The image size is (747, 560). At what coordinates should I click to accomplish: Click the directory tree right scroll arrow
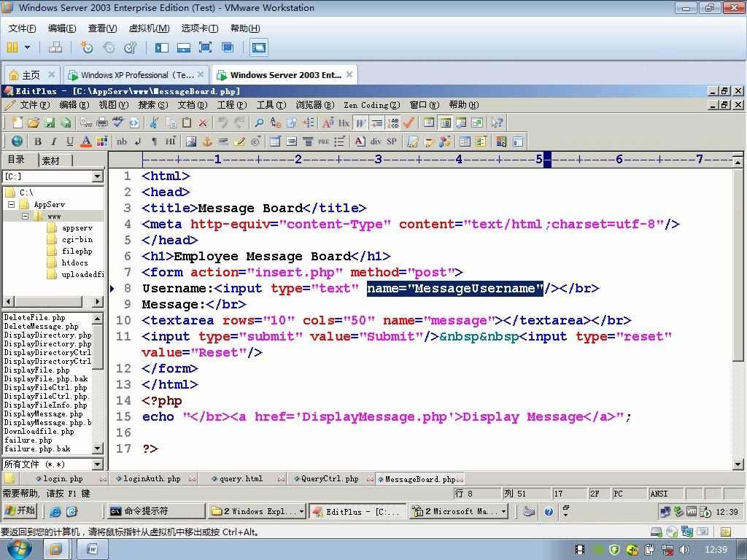click(97, 301)
